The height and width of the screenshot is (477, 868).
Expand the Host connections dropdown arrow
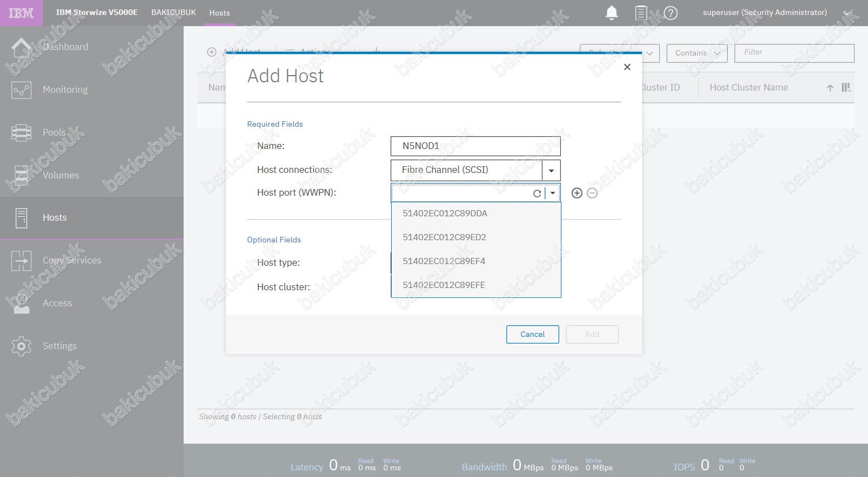pos(551,170)
